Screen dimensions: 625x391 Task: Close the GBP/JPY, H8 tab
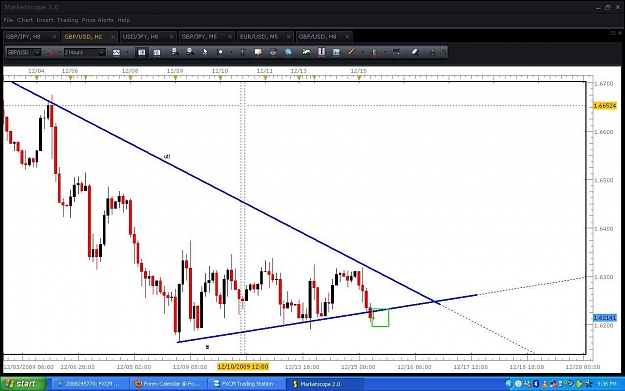click(54, 37)
